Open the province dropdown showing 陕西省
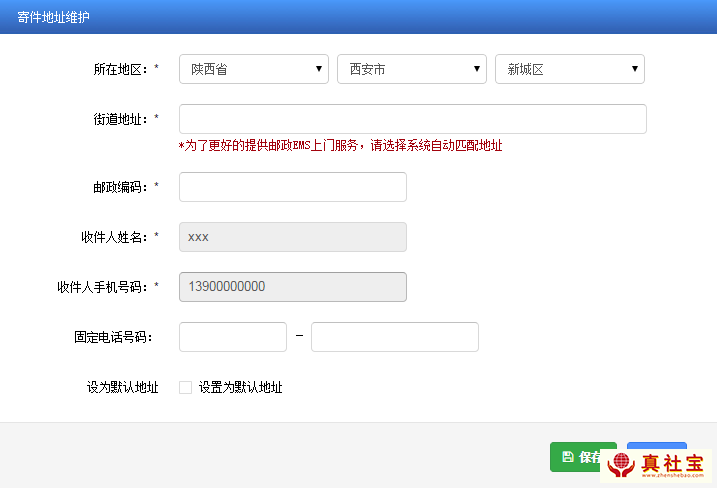717x488 pixels. (x=254, y=69)
